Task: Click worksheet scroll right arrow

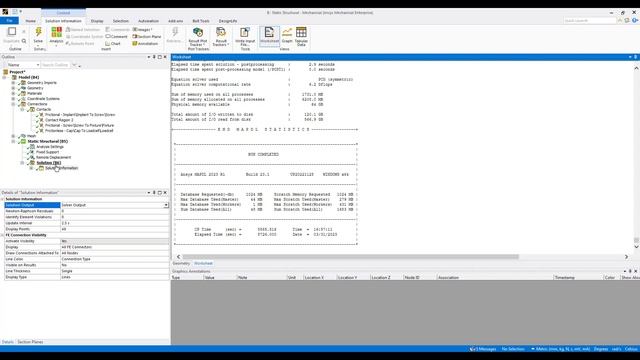Action: pos(627,257)
